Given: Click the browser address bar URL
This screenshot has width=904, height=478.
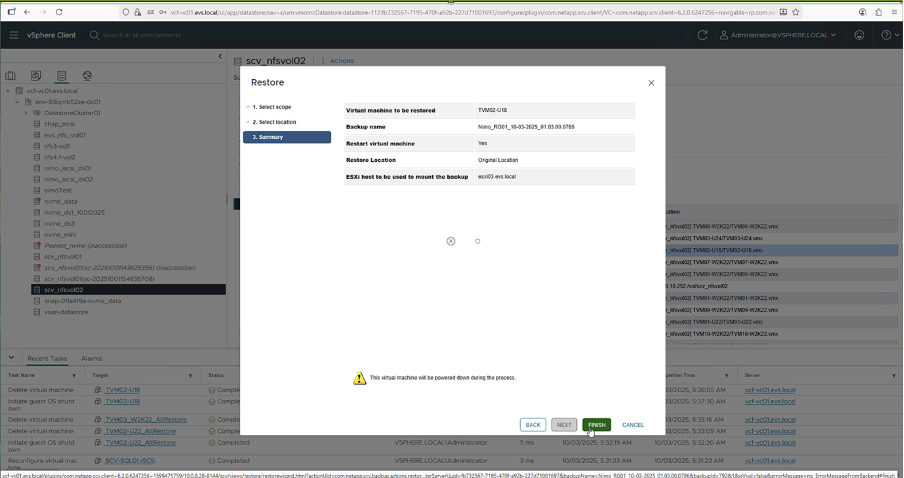Looking at the screenshot, I should pyautogui.click(x=473, y=12).
